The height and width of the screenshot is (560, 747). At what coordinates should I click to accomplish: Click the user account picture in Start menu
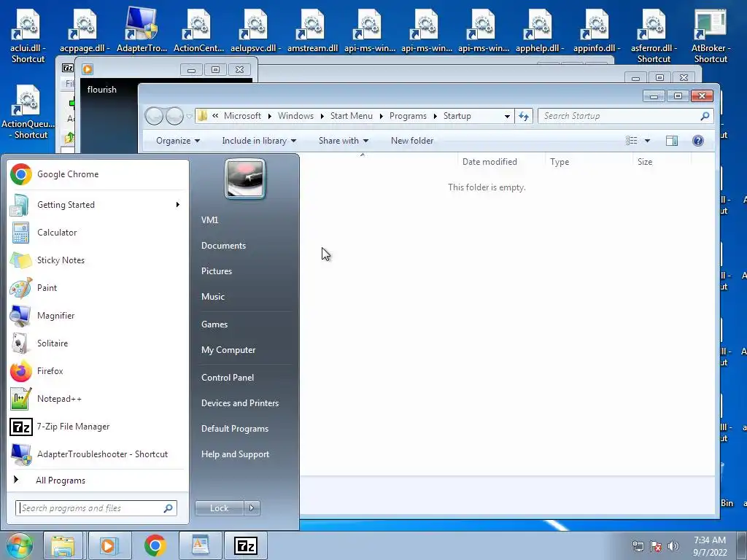point(245,179)
